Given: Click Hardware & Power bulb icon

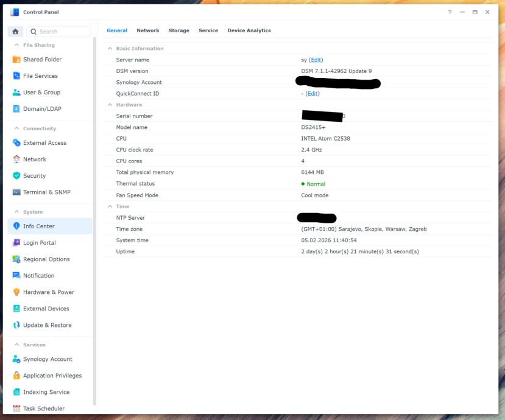Looking at the screenshot, I should (x=16, y=292).
